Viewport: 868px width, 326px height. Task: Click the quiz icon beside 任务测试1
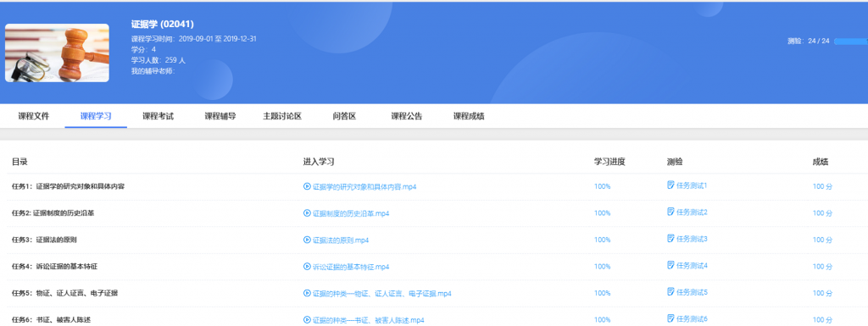coord(671,185)
